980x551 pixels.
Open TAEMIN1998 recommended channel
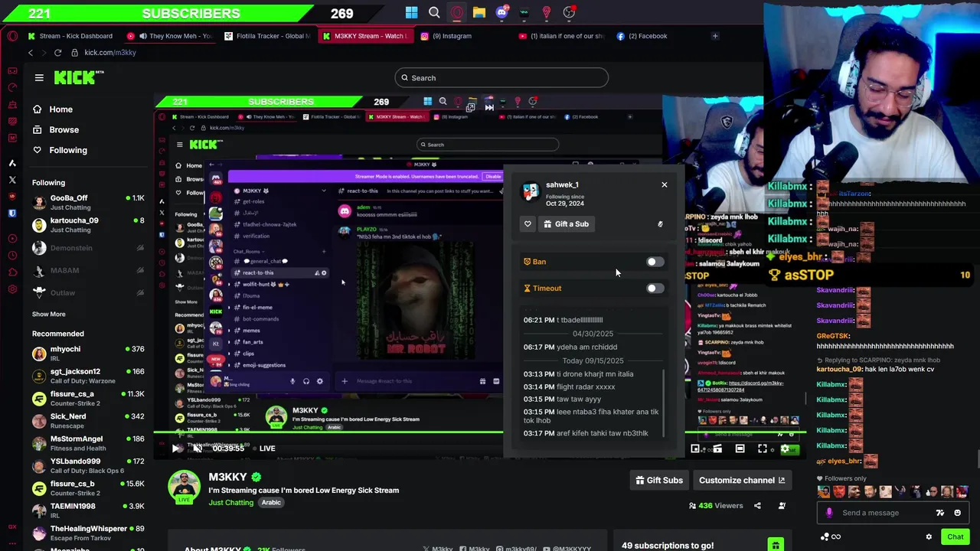point(87,510)
